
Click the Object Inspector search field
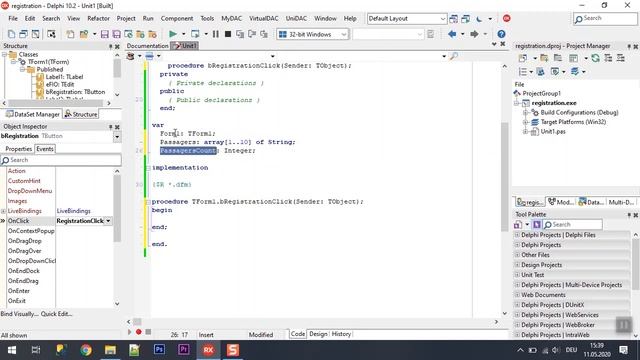61,160
